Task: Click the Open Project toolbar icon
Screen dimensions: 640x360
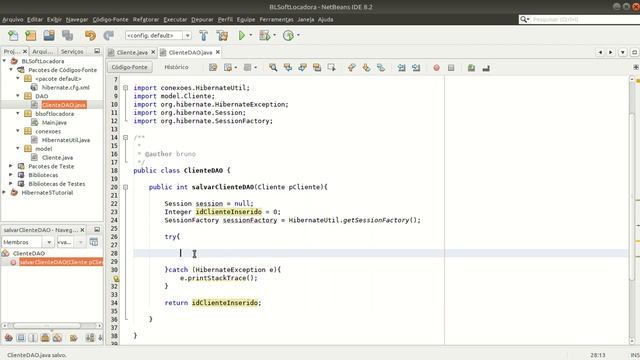Action: pyautogui.click(x=49, y=36)
